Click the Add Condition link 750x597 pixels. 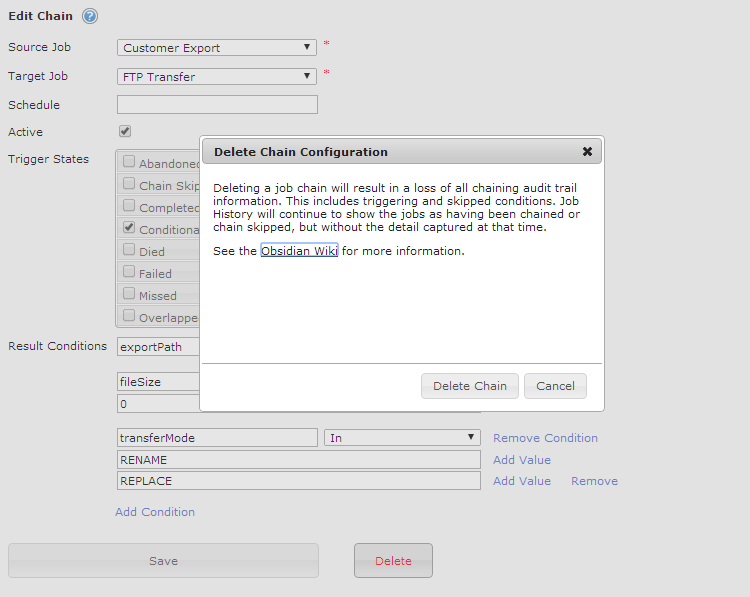(155, 512)
